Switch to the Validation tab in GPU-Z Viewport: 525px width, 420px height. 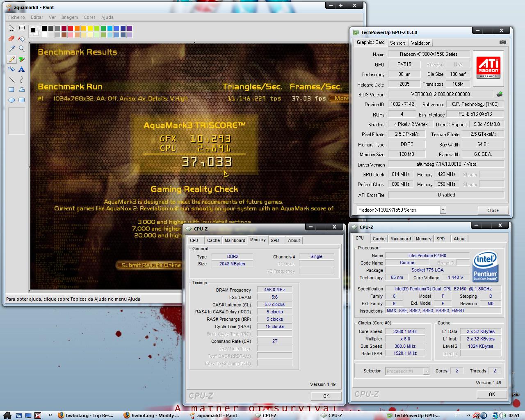(x=421, y=43)
